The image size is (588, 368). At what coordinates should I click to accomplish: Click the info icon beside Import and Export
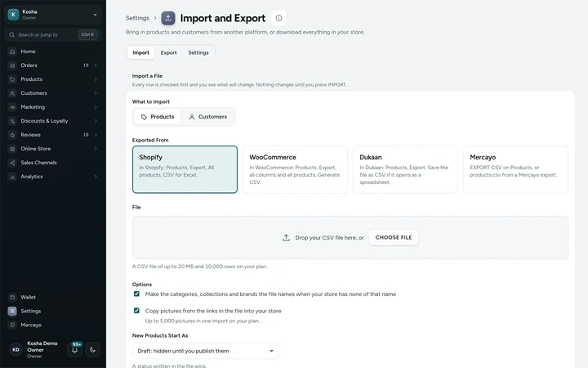pos(278,18)
